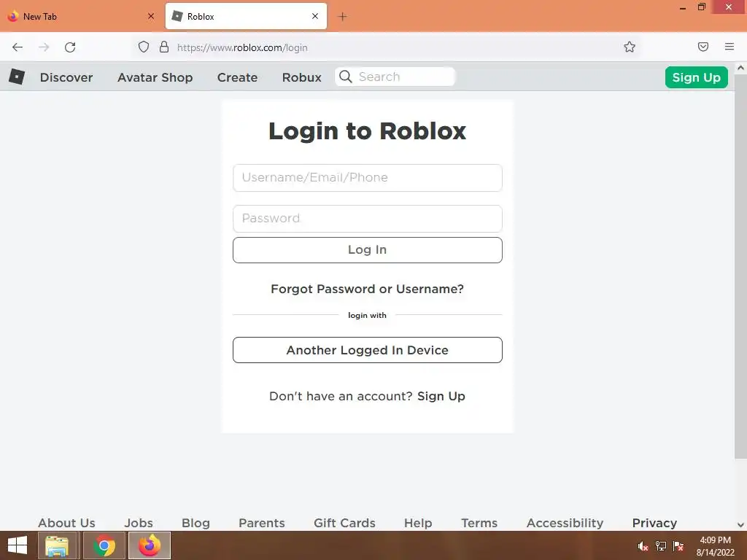Open the tracking protection shield icon
Image resolution: width=747 pixels, height=560 pixels.
coord(144,47)
